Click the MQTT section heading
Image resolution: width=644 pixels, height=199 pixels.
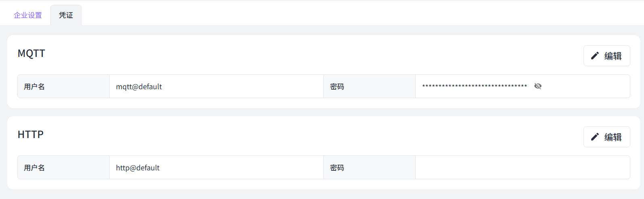coord(31,53)
